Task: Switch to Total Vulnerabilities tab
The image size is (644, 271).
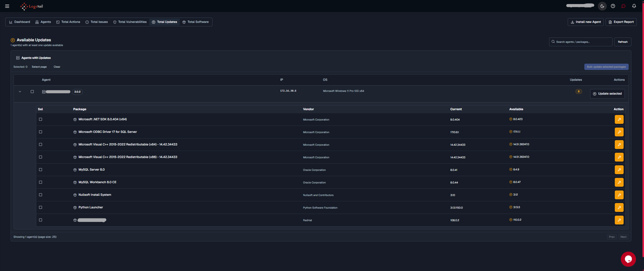Action: (130, 22)
